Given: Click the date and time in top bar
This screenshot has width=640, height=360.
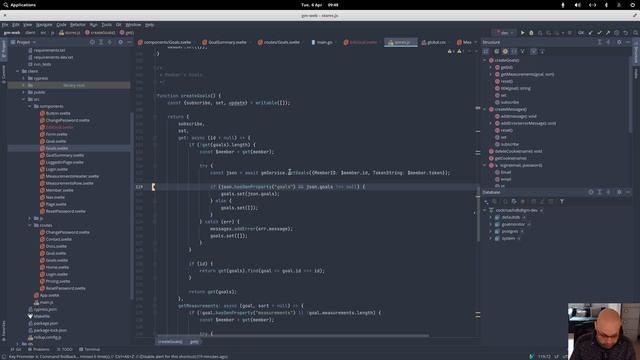Looking at the screenshot, I should pyautogui.click(x=320, y=5).
